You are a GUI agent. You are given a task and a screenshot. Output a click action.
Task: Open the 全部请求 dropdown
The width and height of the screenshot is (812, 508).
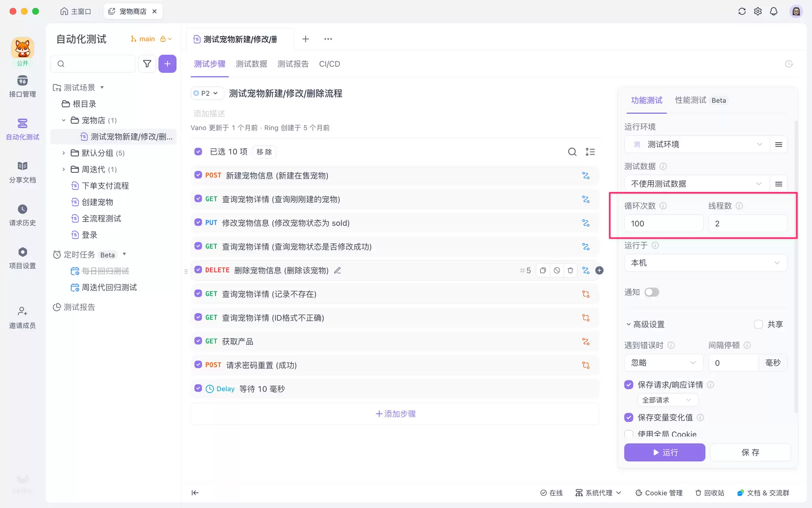[x=667, y=400]
